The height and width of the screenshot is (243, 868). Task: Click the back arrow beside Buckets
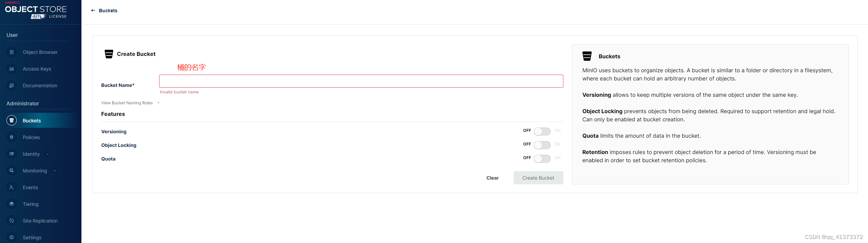pos(93,11)
